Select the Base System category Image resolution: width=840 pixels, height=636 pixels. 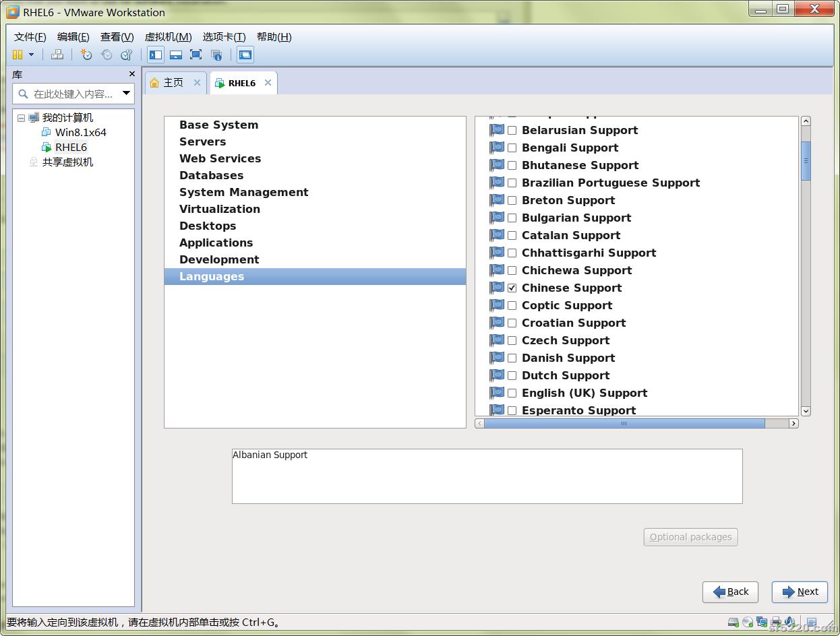(315, 125)
